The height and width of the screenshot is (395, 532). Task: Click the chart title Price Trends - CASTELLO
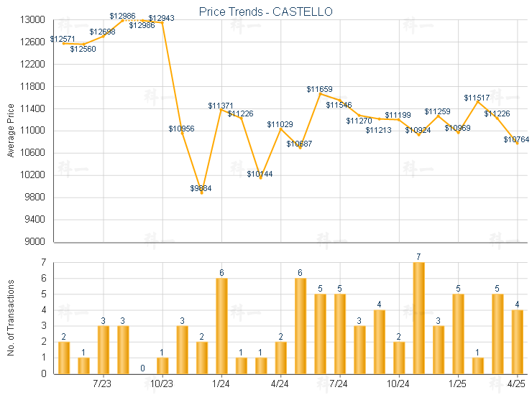click(x=266, y=12)
